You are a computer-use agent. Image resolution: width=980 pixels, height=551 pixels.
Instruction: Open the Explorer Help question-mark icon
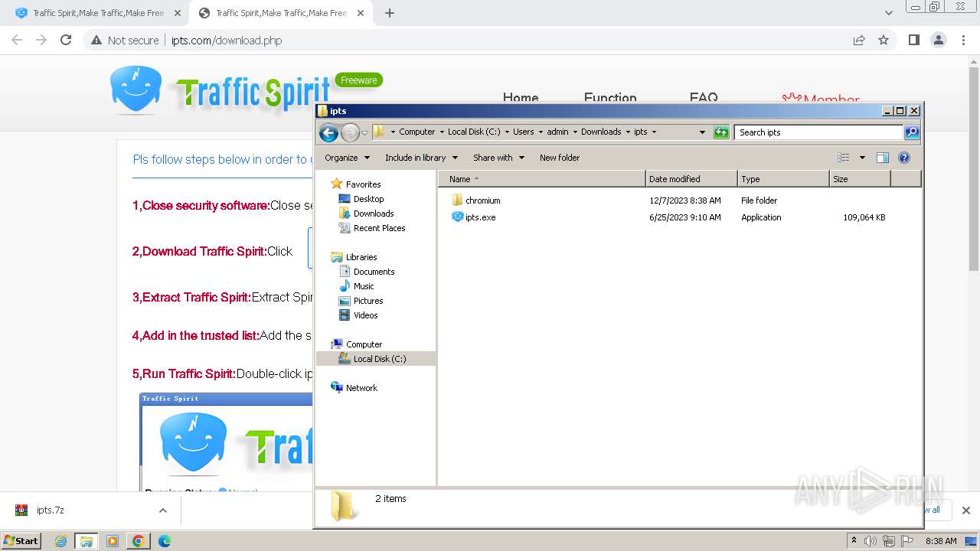pyautogui.click(x=904, y=158)
